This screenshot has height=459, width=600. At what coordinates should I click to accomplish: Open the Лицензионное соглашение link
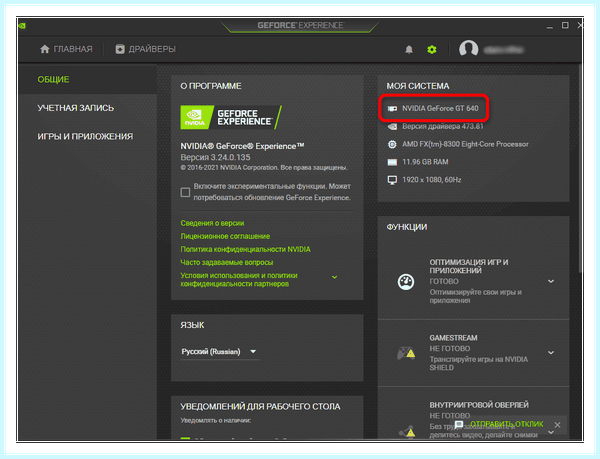coord(225,236)
